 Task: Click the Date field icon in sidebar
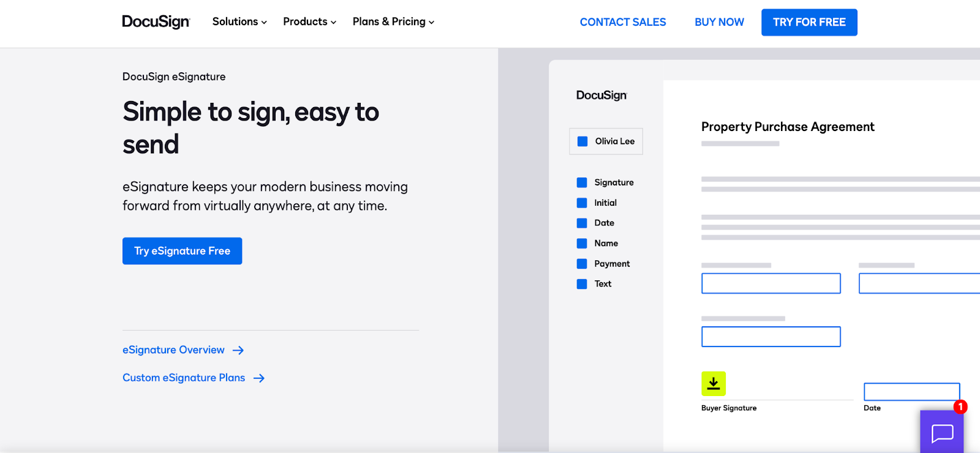pos(582,223)
